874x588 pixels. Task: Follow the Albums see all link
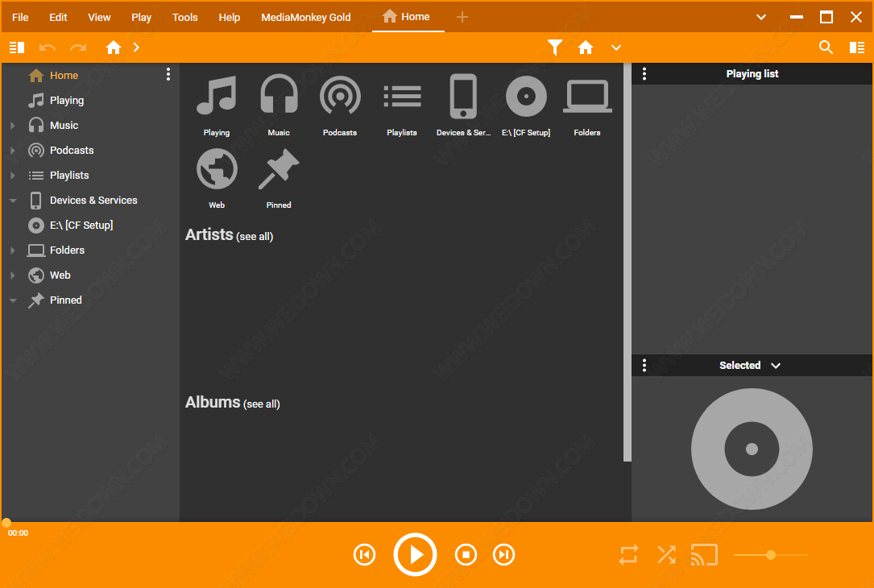tap(262, 404)
